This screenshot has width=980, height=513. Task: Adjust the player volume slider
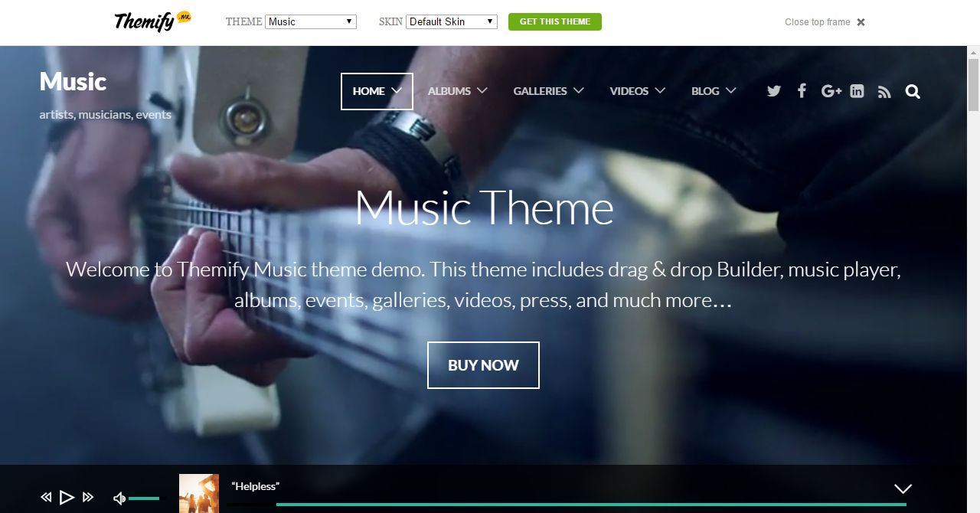coord(147,498)
